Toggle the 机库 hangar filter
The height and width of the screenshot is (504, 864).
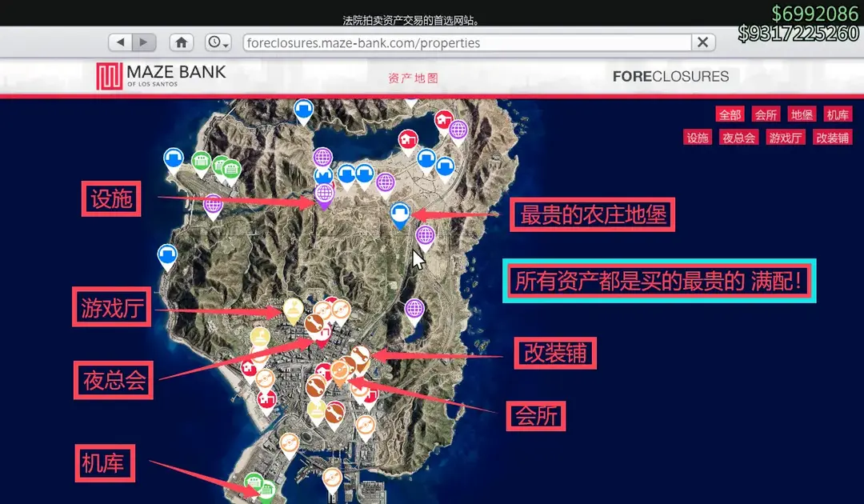(838, 114)
